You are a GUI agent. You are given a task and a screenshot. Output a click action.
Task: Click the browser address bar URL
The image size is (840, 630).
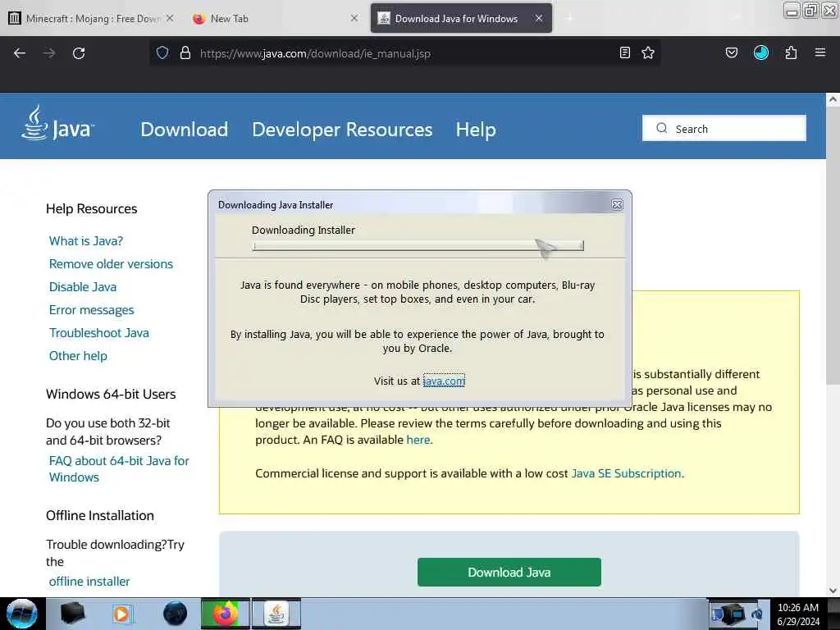tap(315, 53)
